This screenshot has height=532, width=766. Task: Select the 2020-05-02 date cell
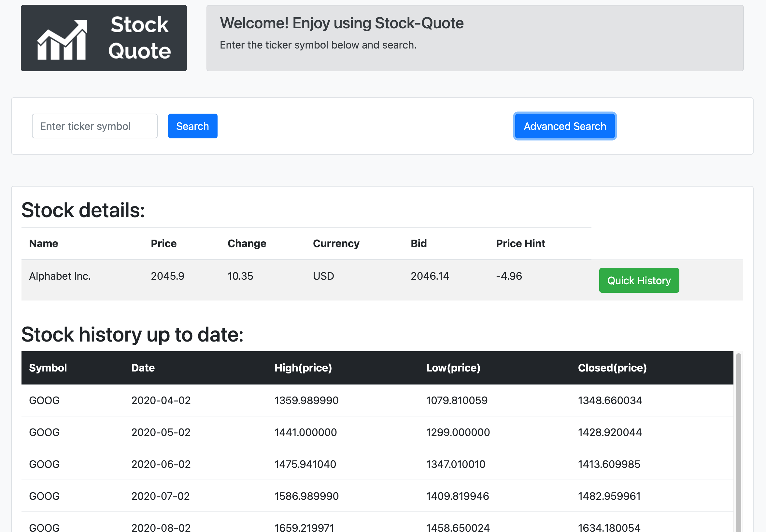161,432
